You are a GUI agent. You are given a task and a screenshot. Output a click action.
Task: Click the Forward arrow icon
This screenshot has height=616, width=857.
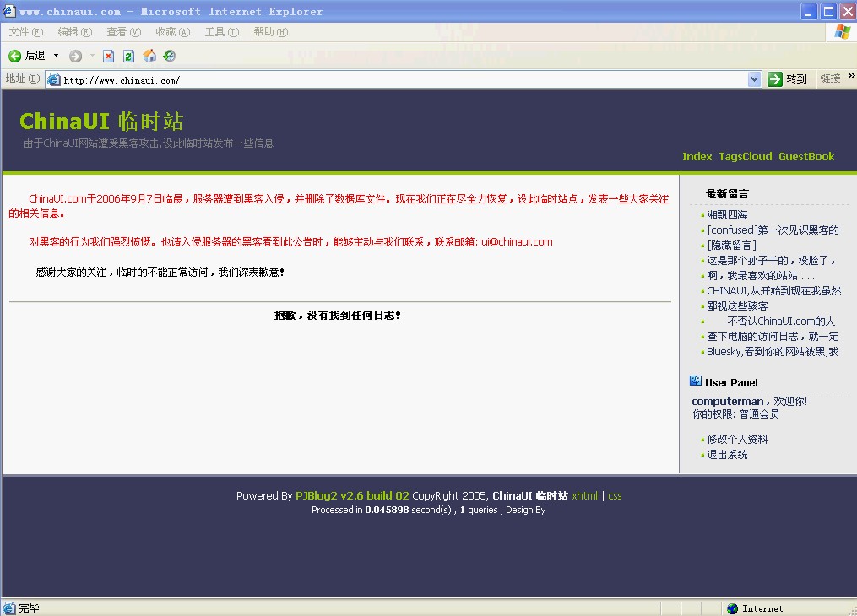click(75, 56)
